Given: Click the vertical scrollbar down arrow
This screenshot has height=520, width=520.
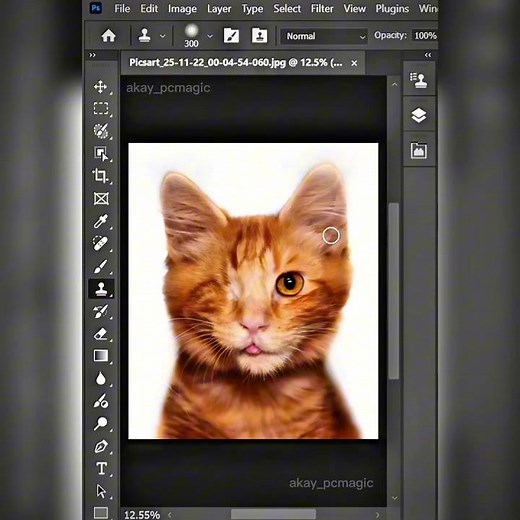Looking at the screenshot, I should coord(395,498).
